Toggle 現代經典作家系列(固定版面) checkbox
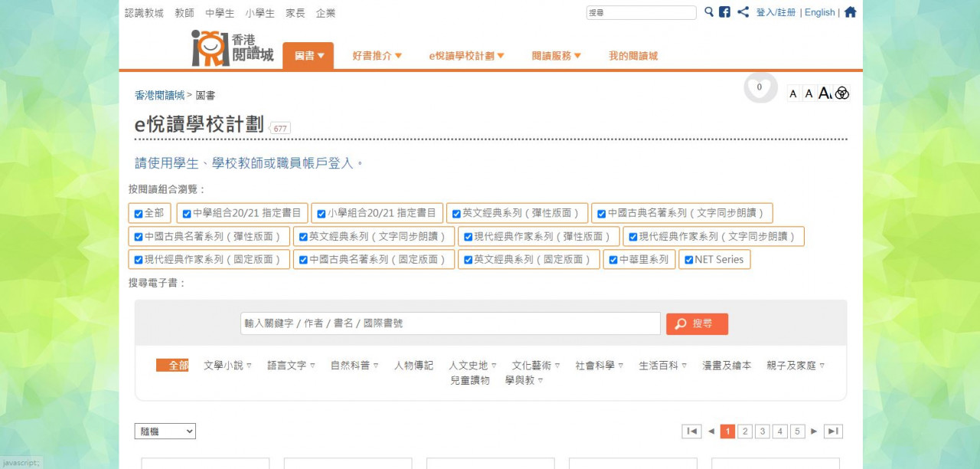 pos(139,260)
